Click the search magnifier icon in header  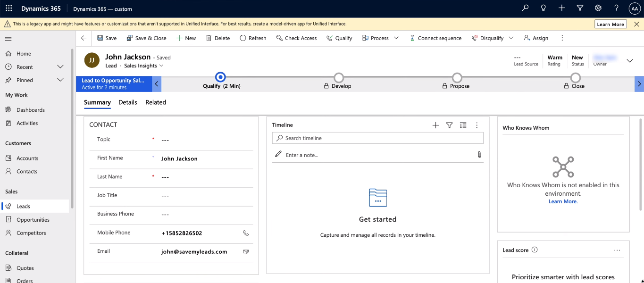click(x=525, y=8)
